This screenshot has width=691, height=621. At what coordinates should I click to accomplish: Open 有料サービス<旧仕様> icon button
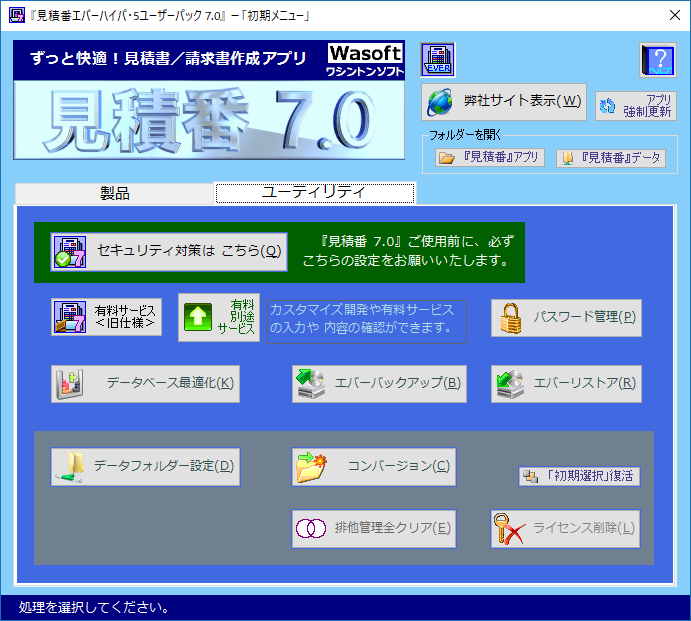pos(107,317)
